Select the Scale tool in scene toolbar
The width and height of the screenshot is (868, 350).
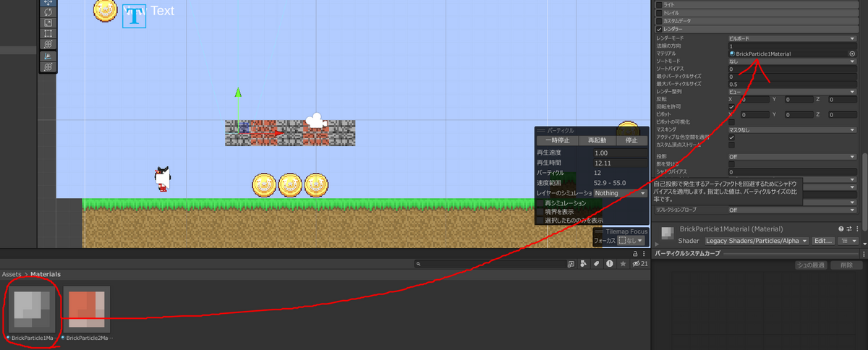[48, 23]
